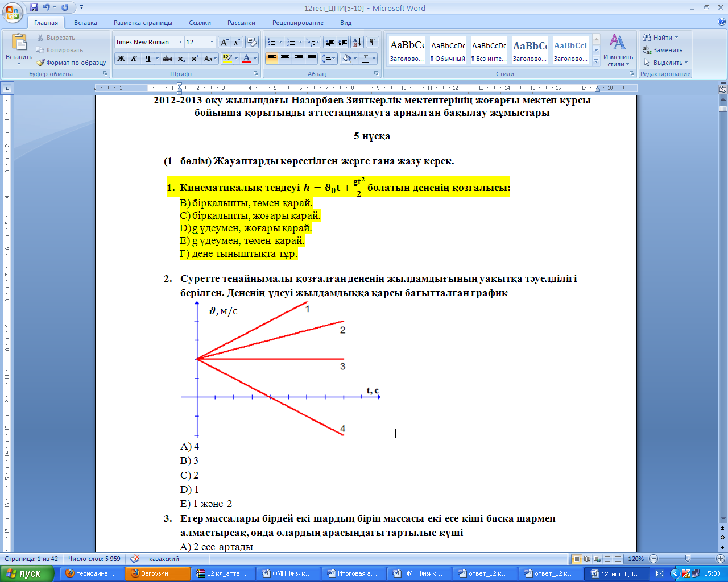Switch to the Ссылки tab

(200, 23)
